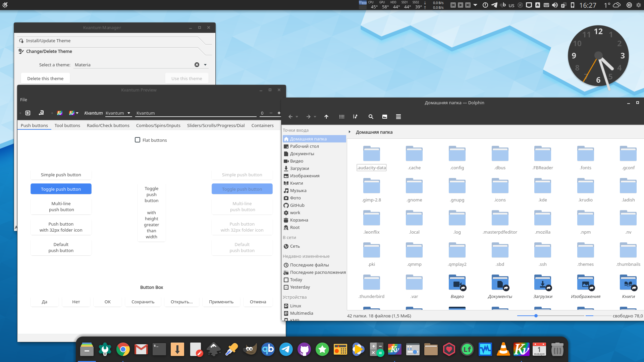This screenshot has height=362, width=644.
Task: Open the Containers tab
Action: click(x=263, y=125)
